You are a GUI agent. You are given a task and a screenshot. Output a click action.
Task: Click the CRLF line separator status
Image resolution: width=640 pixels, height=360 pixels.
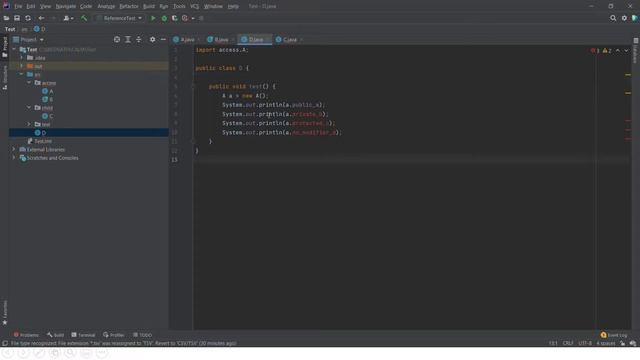[x=568, y=343]
